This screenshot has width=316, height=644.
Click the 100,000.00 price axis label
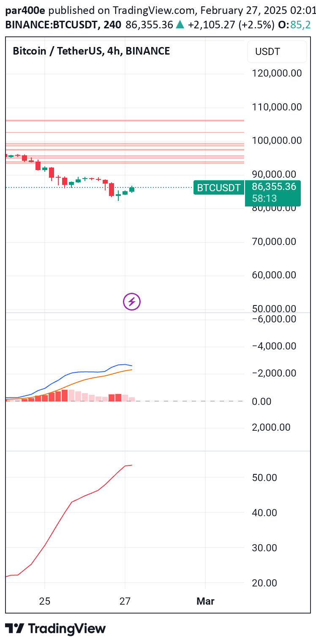pos(277,140)
